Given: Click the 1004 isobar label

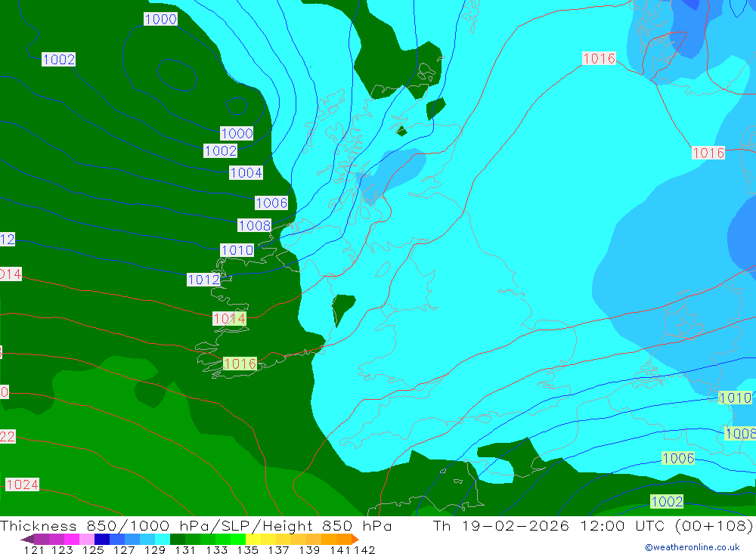Looking at the screenshot, I should [x=246, y=172].
